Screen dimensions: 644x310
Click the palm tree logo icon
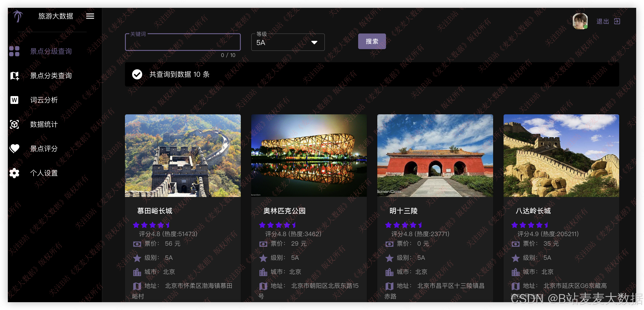click(x=18, y=16)
